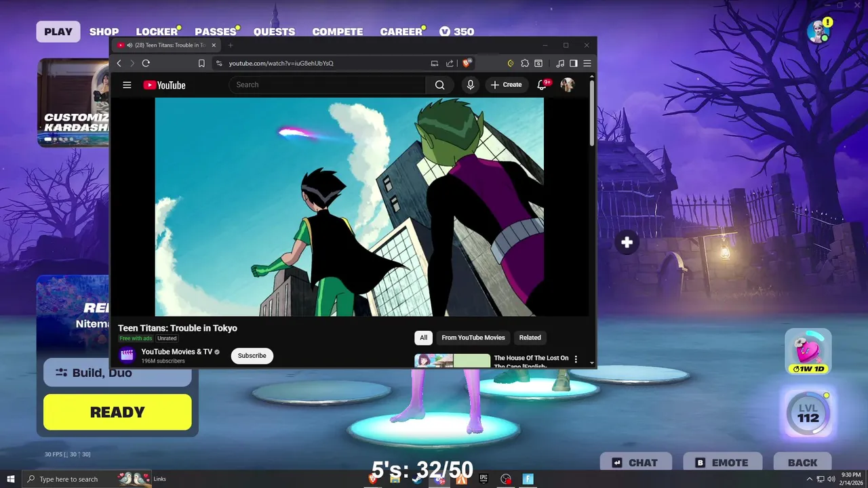This screenshot has height=488, width=868.
Task: Click the Teen Titans: Trouble in Tokyo title
Action: pyautogui.click(x=178, y=328)
